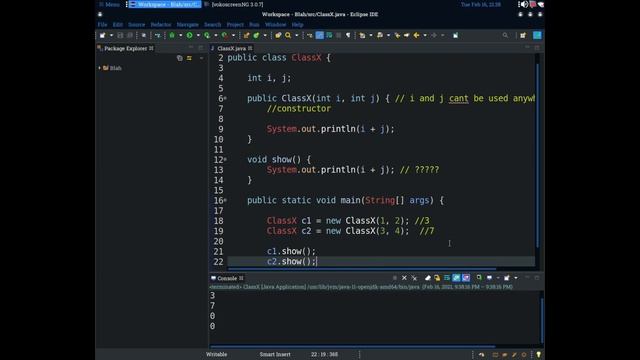The width and height of the screenshot is (640, 360).
Task: Click the New file toolbar icon
Action: [x=102, y=36]
